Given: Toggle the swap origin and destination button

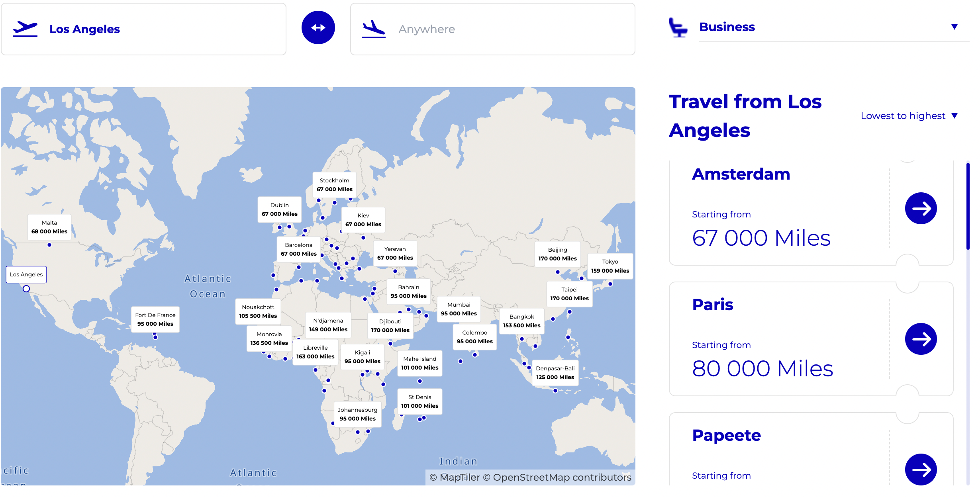Looking at the screenshot, I should (318, 27).
